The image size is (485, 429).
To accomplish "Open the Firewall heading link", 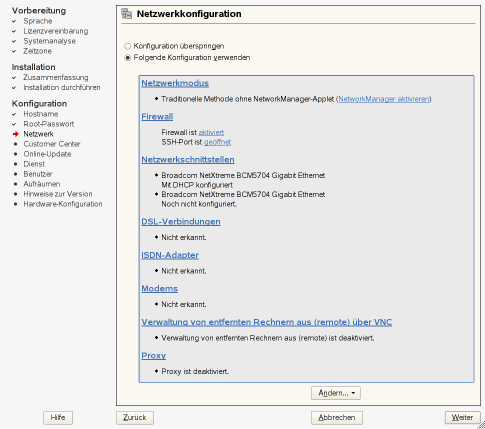I will 157,117.
